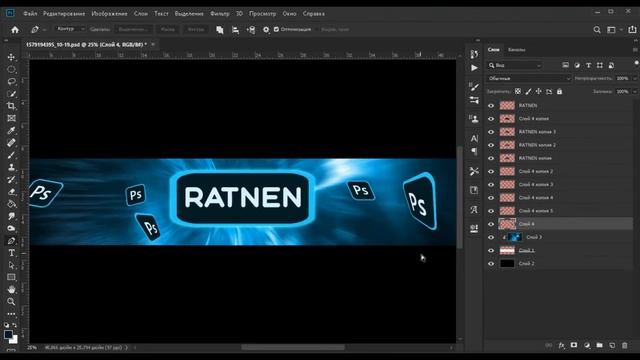Expand the status bar info arrow
Screen dimensions: 640x360
pyautogui.click(x=126, y=348)
